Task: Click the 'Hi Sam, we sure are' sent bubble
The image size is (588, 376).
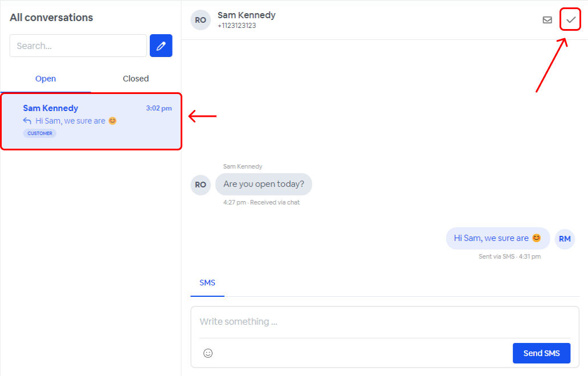Action: tap(497, 238)
